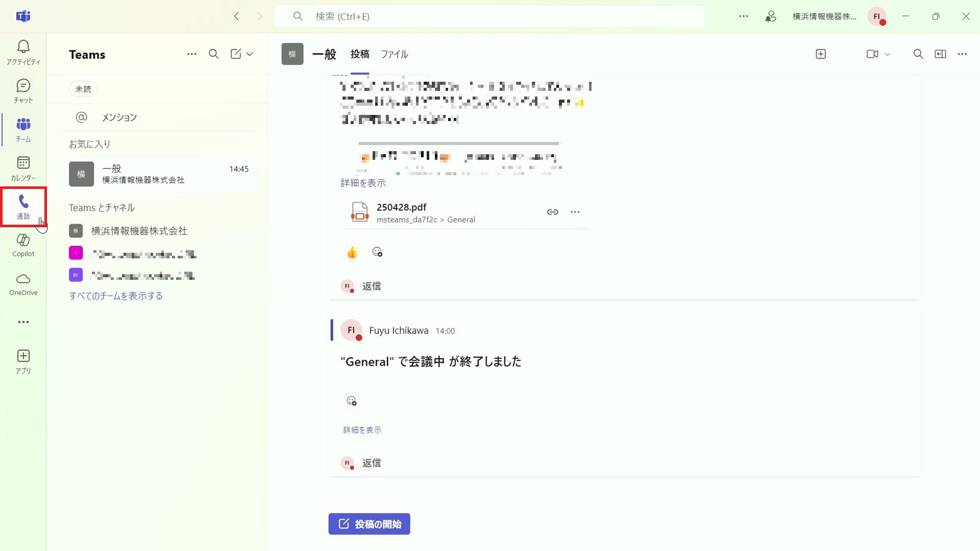
Task: Copy link for the 250428.pdf attachment
Action: [552, 212]
